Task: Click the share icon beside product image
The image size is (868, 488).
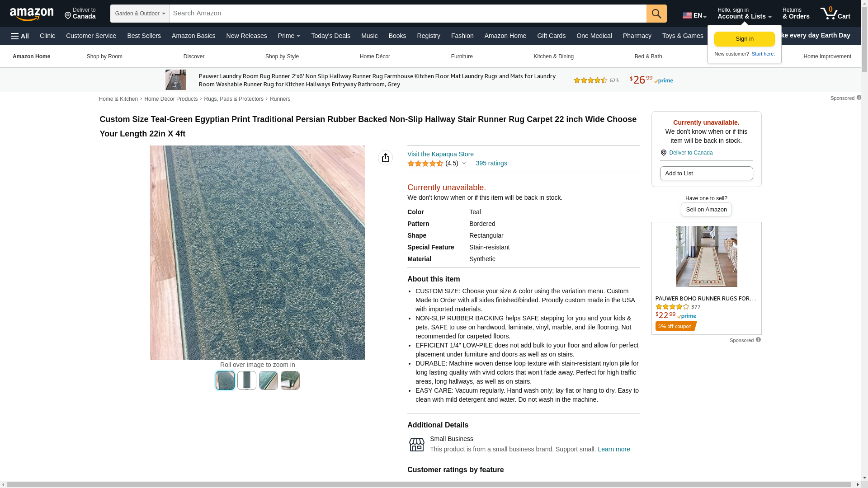Action: pos(385,158)
